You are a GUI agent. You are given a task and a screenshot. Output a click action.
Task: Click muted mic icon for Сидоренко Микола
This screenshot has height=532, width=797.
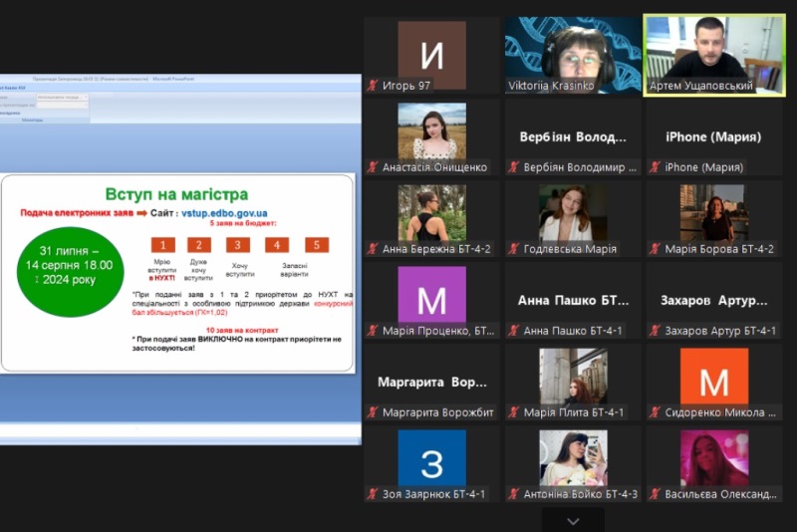point(655,412)
